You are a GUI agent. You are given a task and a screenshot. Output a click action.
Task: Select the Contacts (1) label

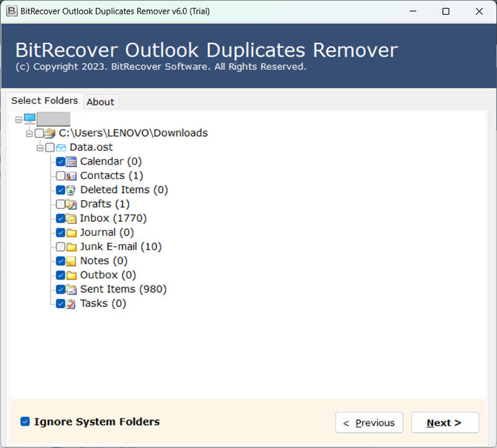click(x=112, y=176)
